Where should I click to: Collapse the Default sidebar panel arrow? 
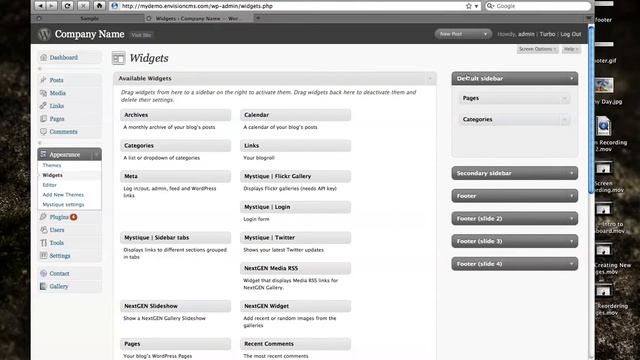coord(571,78)
